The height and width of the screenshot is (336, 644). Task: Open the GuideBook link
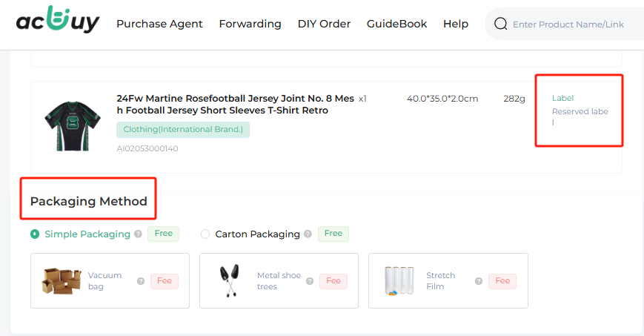(396, 24)
